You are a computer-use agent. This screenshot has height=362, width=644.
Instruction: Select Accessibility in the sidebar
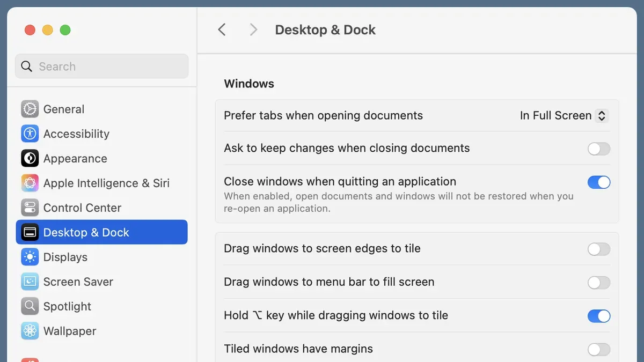pyautogui.click(x=76, y=134)
